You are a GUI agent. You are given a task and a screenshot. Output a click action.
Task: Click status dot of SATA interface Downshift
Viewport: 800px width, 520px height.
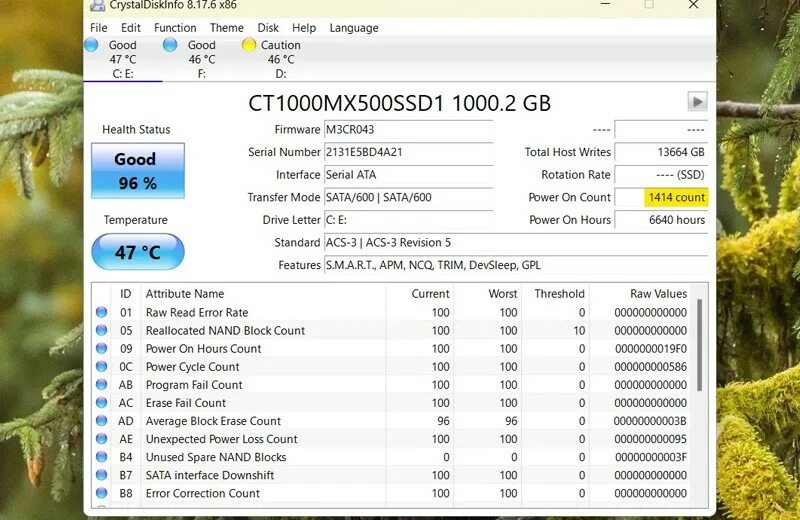pyautogui.click(x=102, y=475)
